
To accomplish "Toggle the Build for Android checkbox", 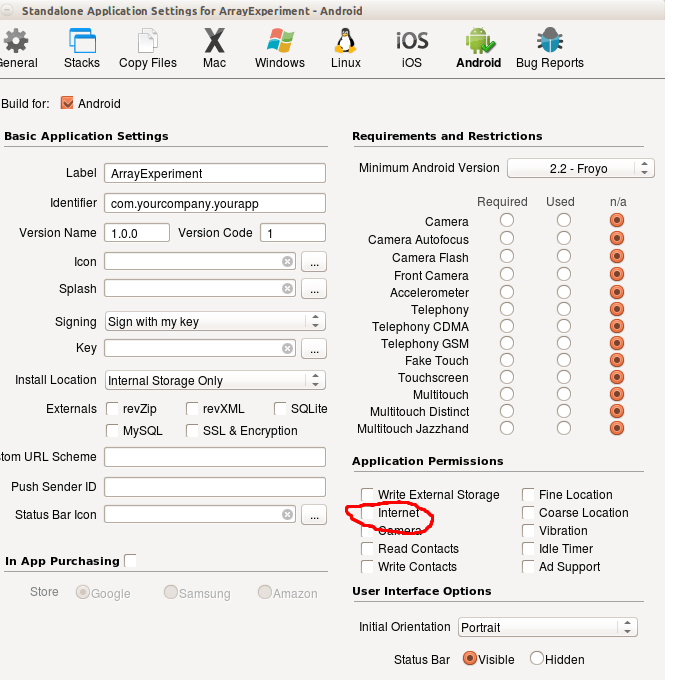I will tap(68, 103).
